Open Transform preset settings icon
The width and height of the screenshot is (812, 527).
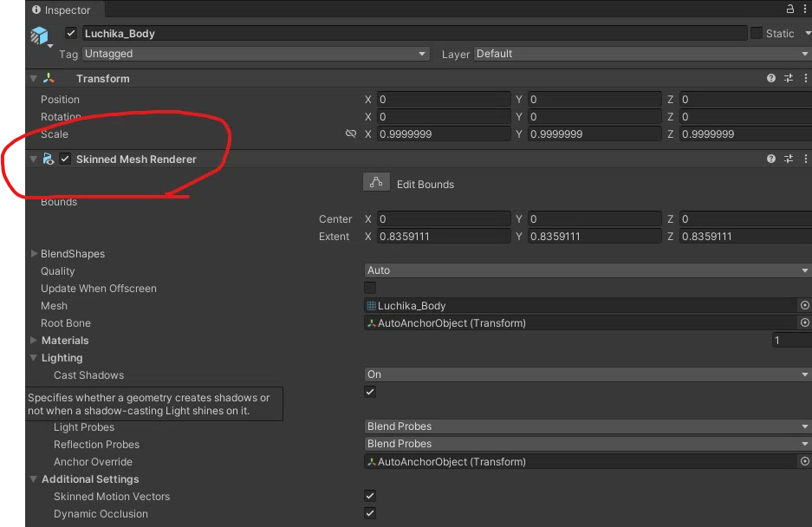click(x=789, y=78)
